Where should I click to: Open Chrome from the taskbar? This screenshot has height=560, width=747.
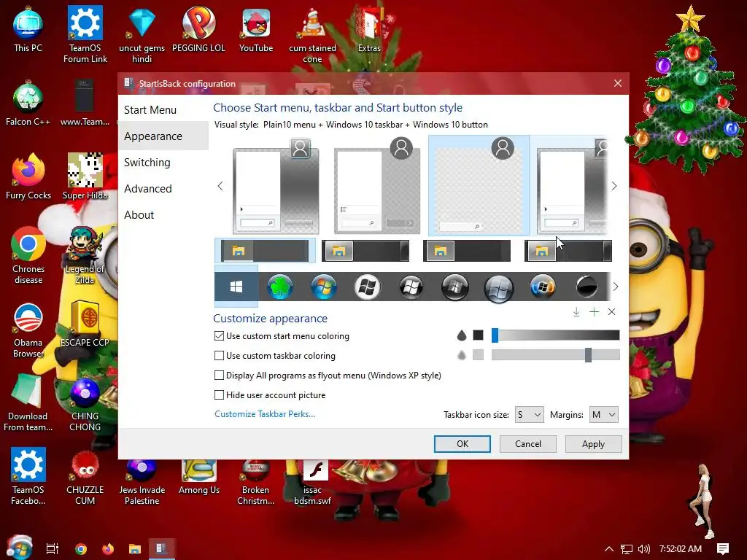tap(81, 548)
